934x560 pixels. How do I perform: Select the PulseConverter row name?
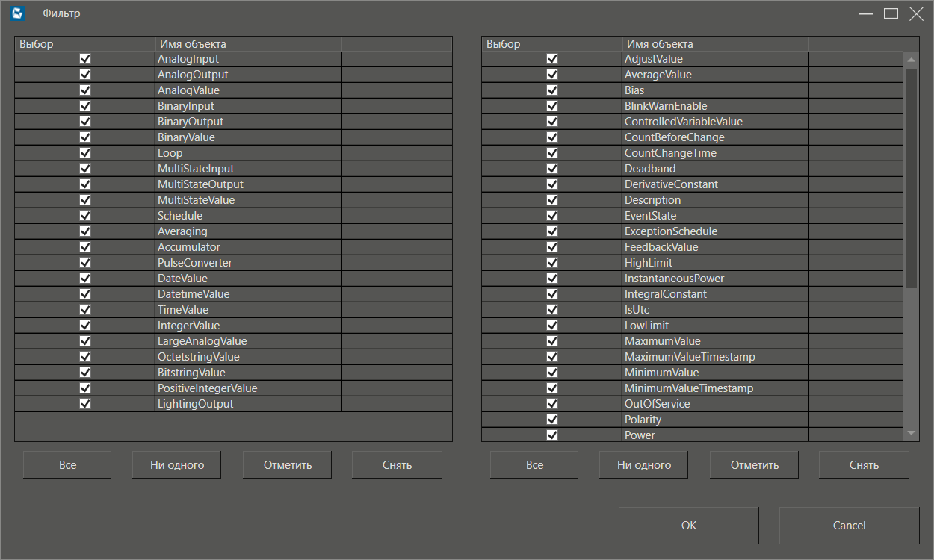pyautogui.click(x=195, y=263)
